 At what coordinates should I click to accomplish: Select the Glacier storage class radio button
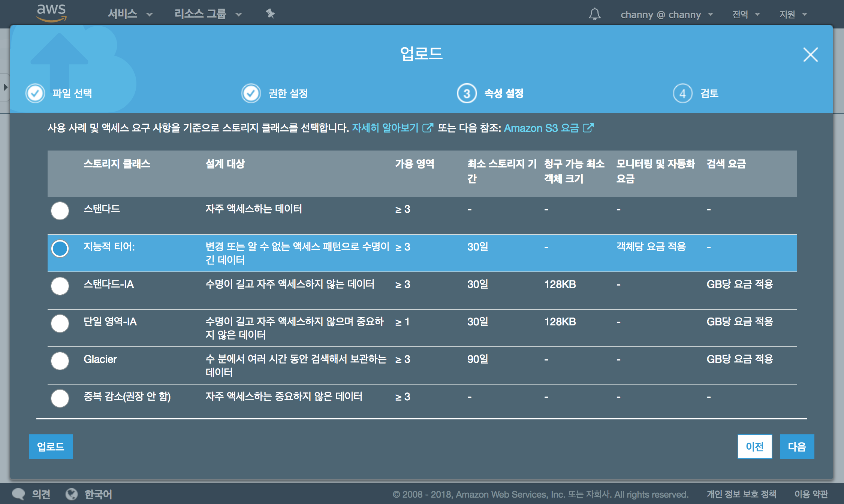tap(60, 361)
